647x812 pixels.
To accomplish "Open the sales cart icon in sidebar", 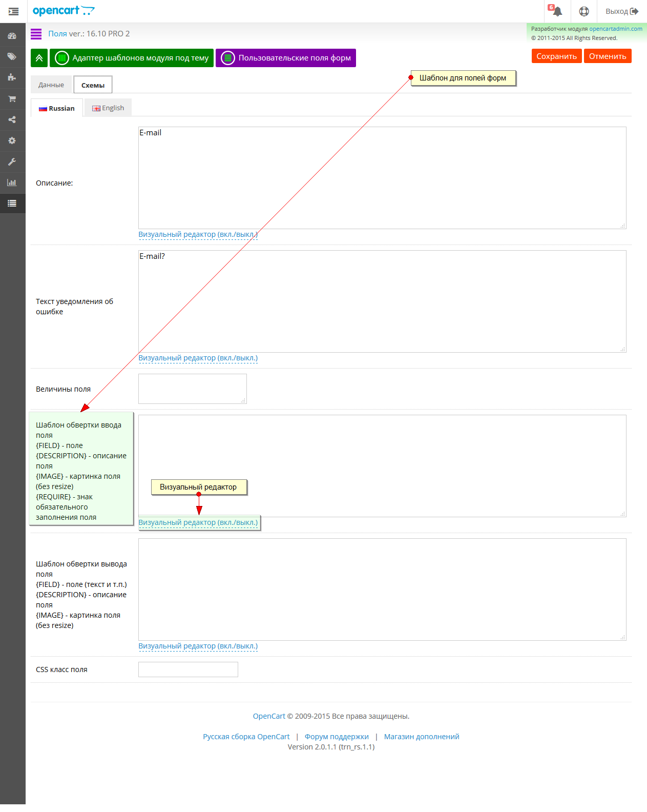I will (x=12, y=98).
